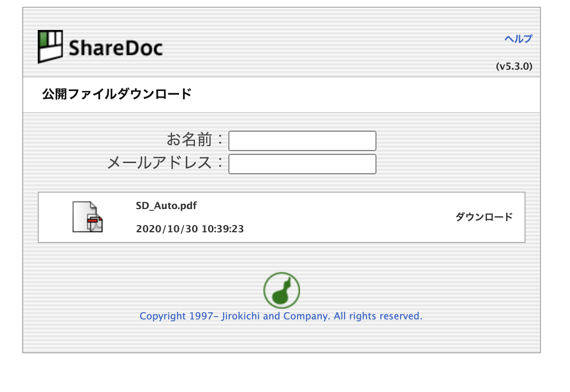Click the colon after お名前 label

pyautogui.click(x=220, y=140)
